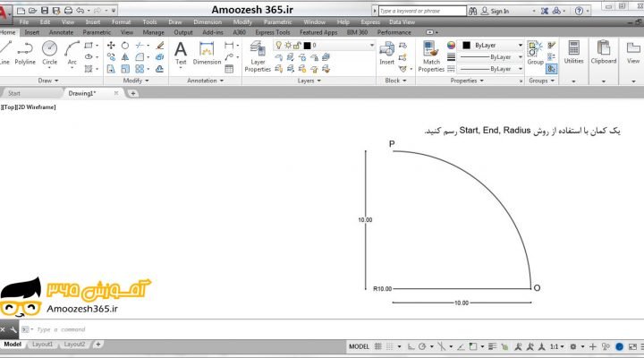Click the Save icon in quick access toolbar
The image size is (644, 358).
pos(45,11)
